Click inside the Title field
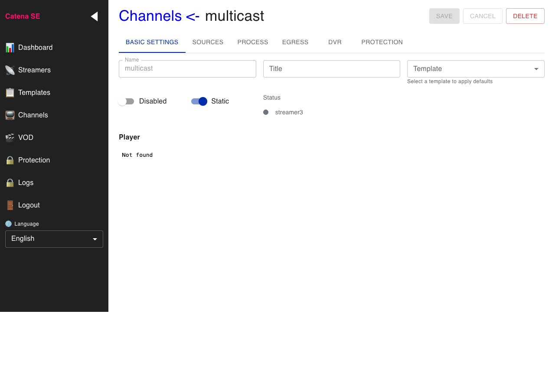555x392 pixels. click(332, 68)
